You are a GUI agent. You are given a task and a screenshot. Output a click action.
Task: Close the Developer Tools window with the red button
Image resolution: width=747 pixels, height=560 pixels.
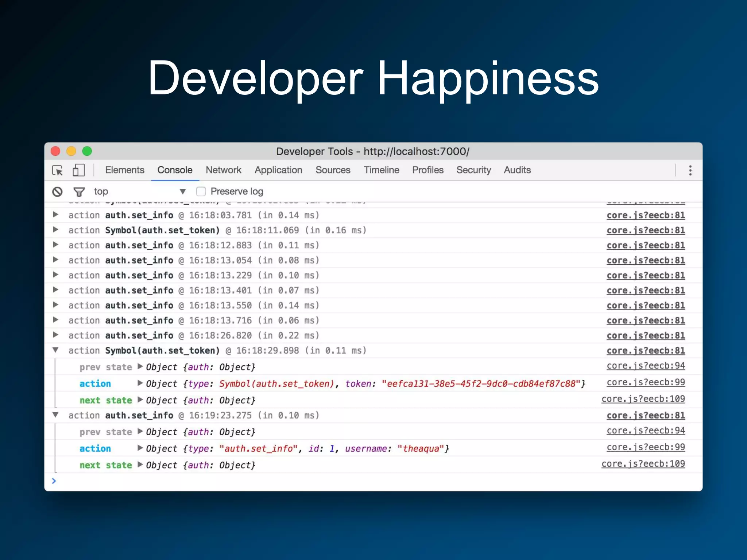pos(55,151)
